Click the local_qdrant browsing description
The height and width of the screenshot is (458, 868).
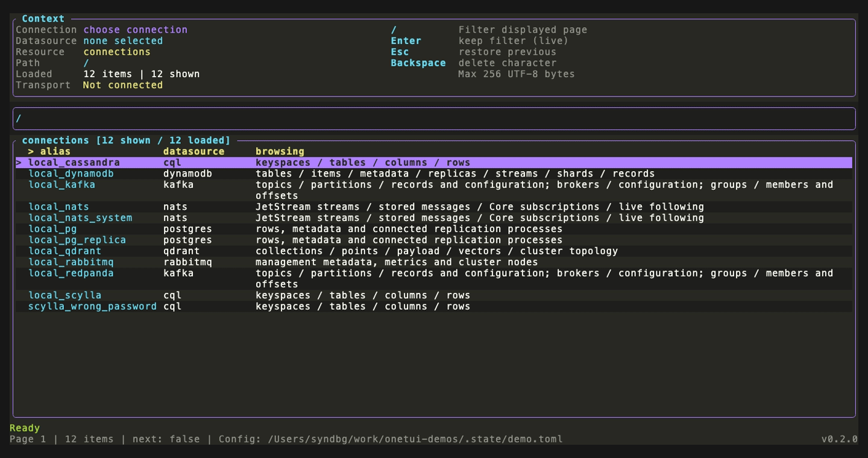(x=436, y=251)
